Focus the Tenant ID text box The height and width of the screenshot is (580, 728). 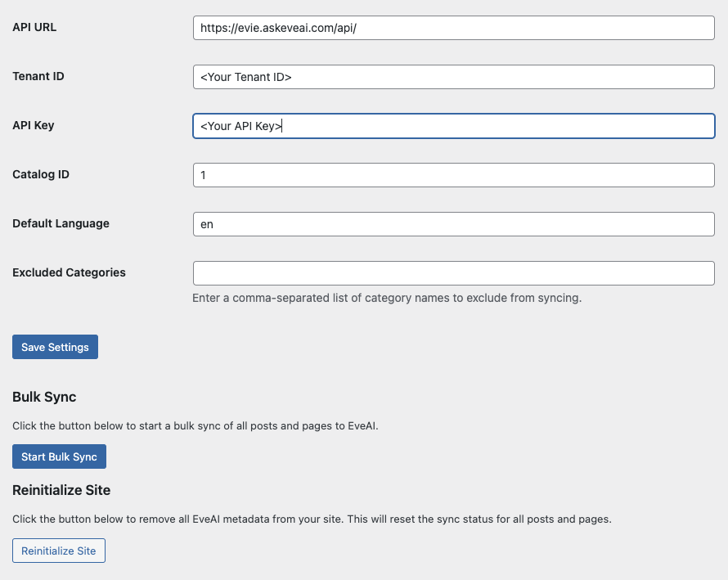tap(453, 77)
